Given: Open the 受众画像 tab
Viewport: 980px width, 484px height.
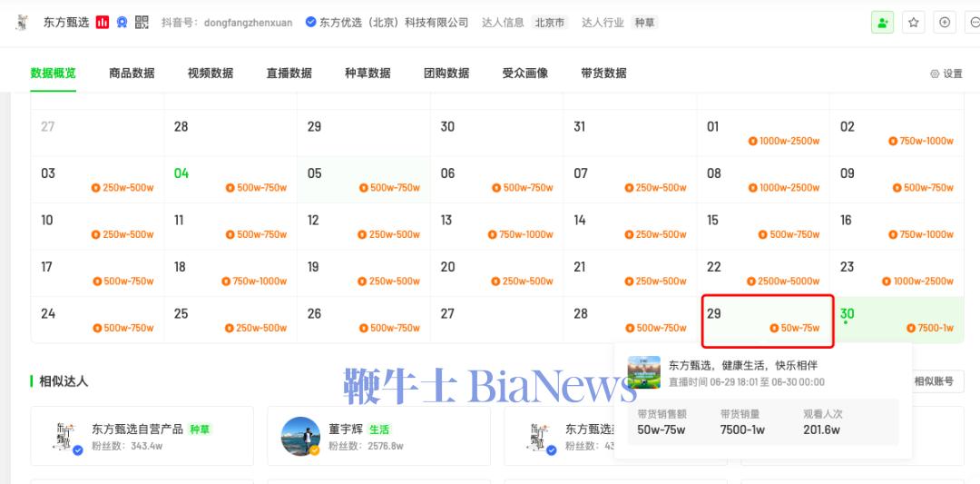Looking at the screenshot, I should coord(525,74).
